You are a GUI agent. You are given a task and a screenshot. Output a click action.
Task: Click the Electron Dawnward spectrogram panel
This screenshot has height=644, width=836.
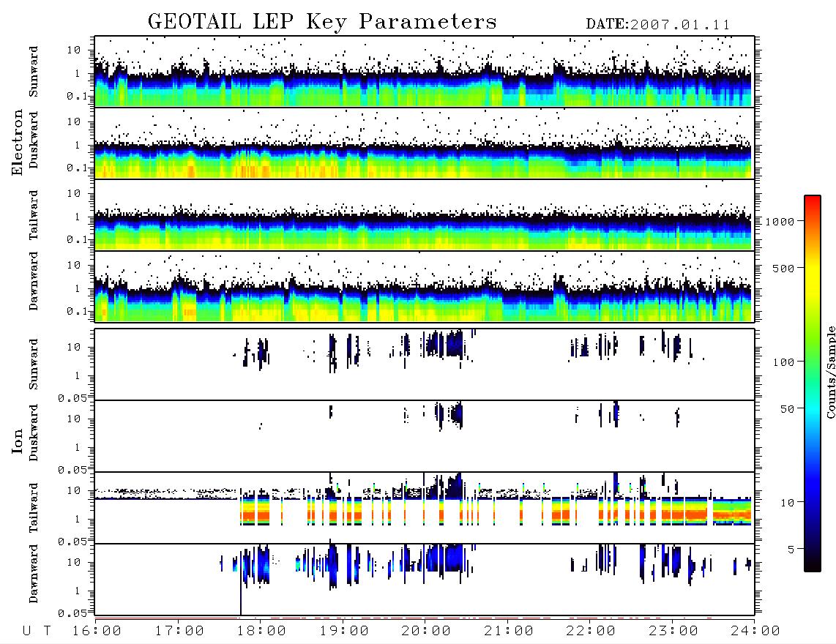click(425, 286)
